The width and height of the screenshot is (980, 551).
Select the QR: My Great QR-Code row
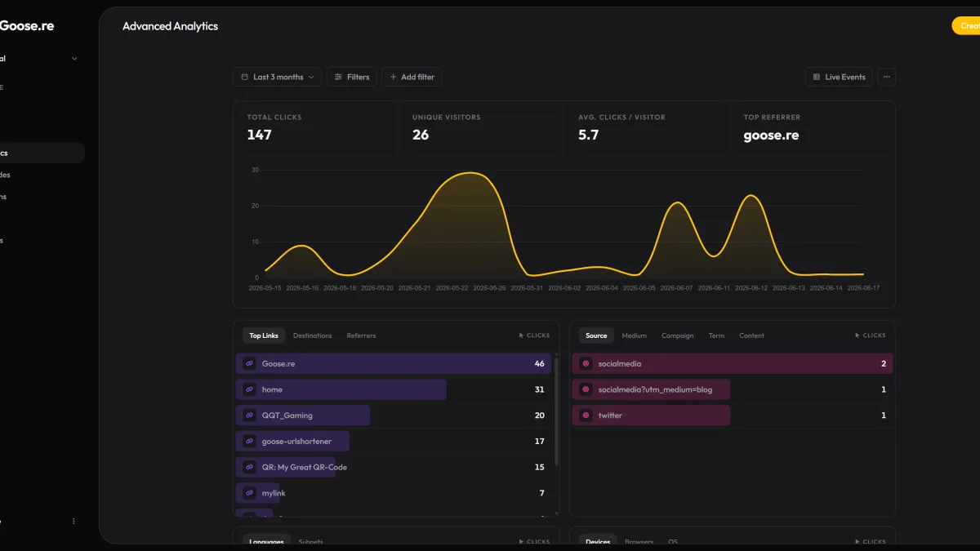click(x=394, y=467)
